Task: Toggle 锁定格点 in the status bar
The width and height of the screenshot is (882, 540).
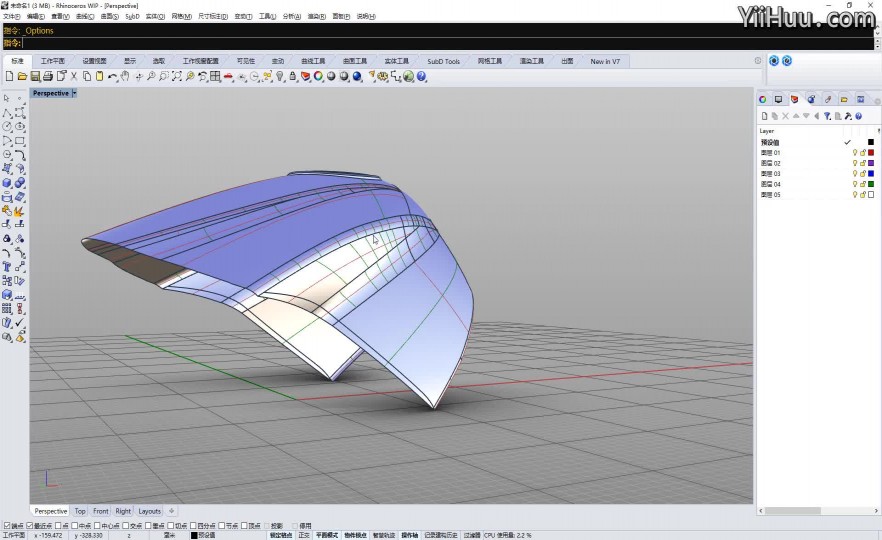Action: tap(281, 536)
